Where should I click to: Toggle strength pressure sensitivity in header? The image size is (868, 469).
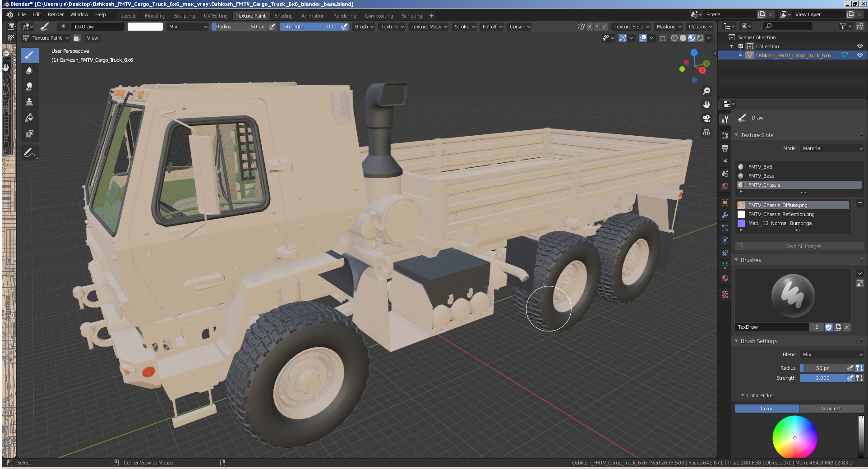344,27
